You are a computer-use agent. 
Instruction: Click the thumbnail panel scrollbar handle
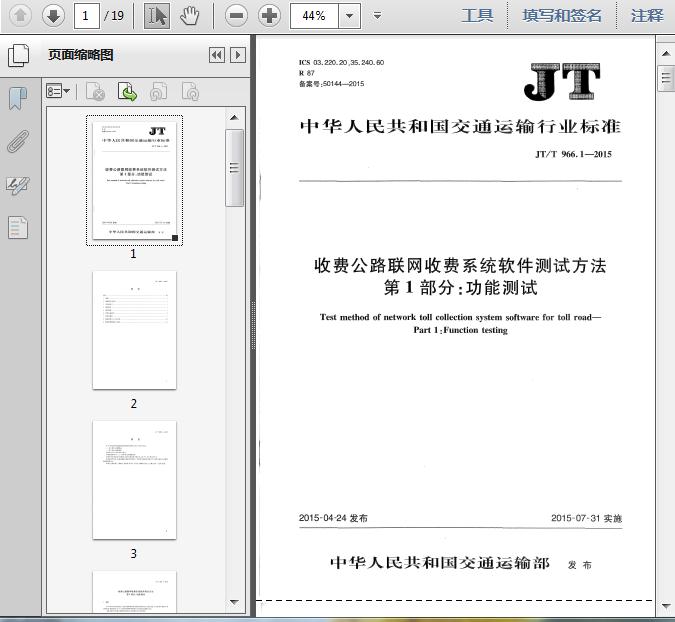coord(234,168)
